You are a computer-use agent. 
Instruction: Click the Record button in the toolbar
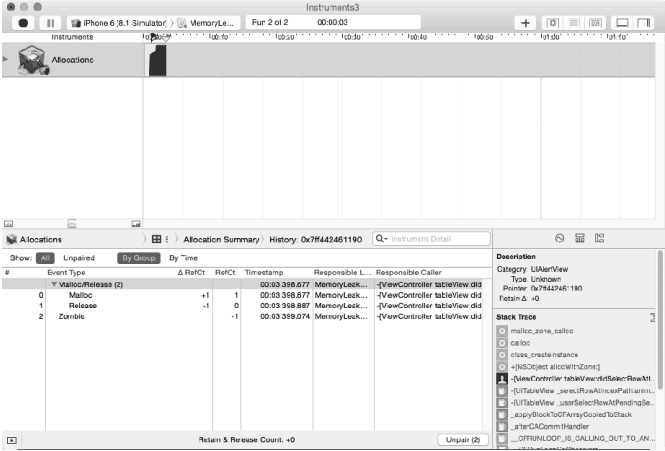tap(24, 22)
